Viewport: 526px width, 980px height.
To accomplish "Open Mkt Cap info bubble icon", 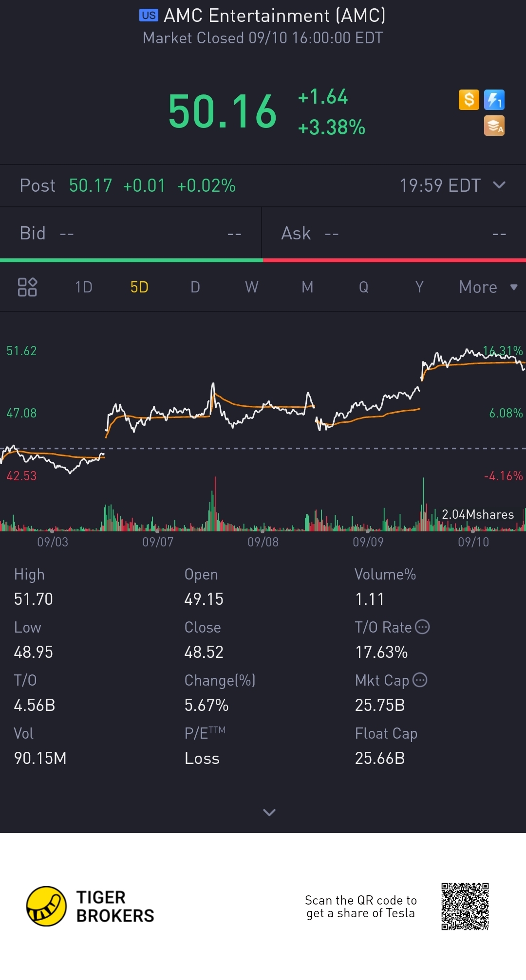I will tap(420, 680).
